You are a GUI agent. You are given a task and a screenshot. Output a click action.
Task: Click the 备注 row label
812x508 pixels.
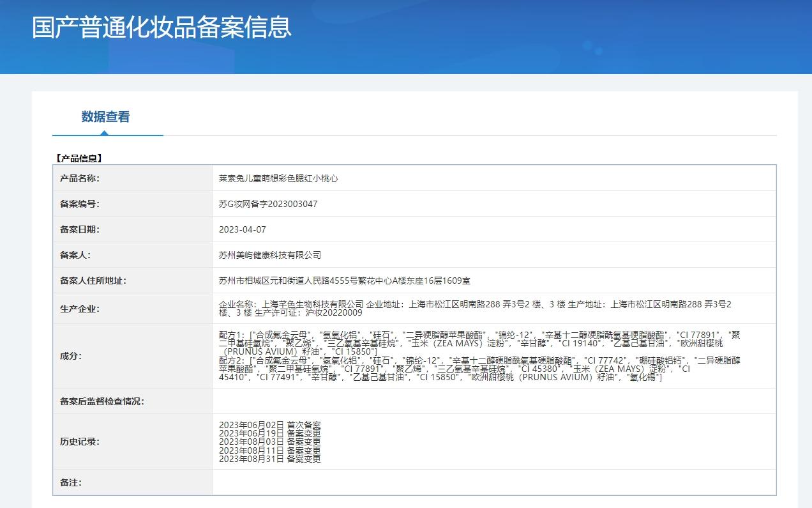71,482
